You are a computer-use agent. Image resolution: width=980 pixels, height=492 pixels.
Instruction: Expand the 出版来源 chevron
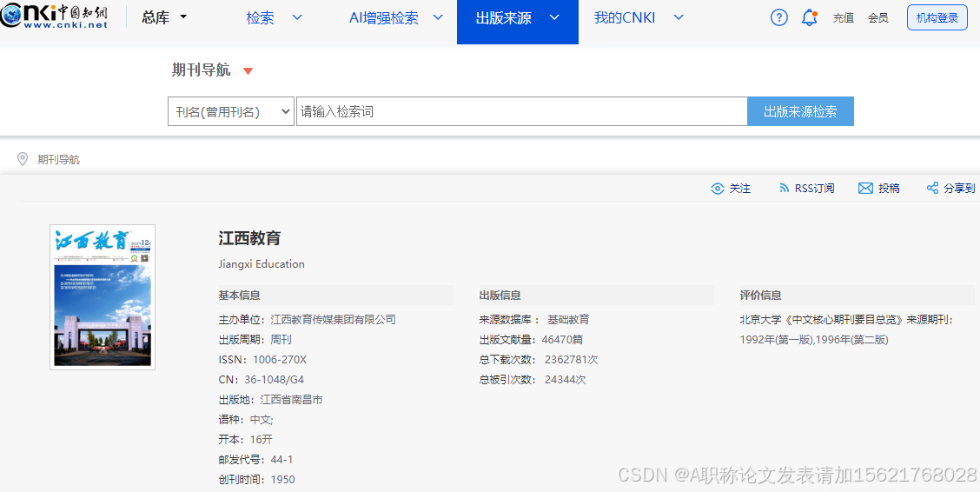point(554,17)
